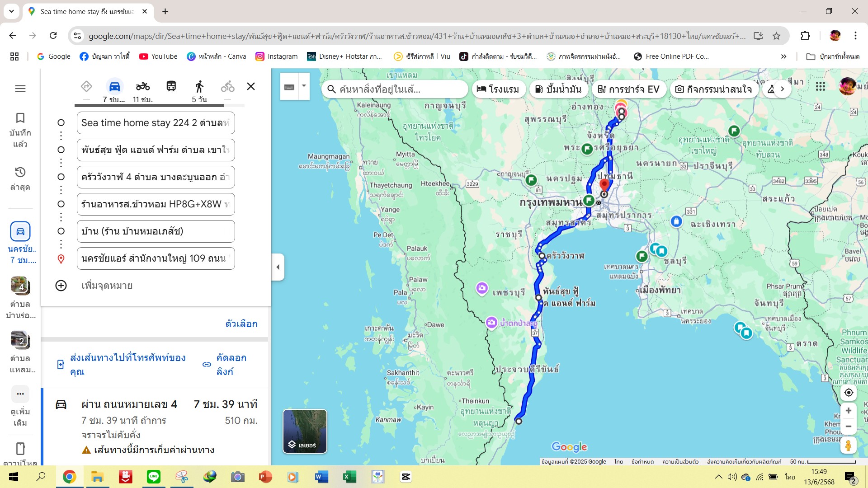This screenshot has height=488, width=868.
Task: Click the virtual keyboard icon
Action: (289, 87)
